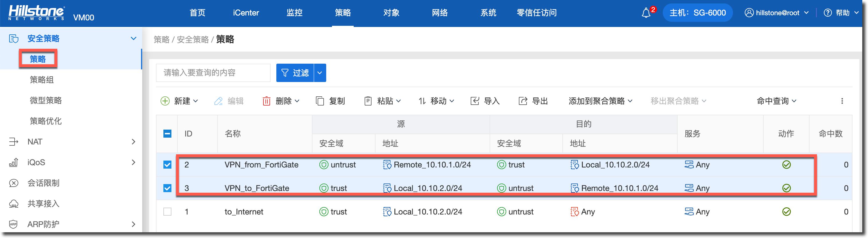
Task: Select 微型策略 in the sidebar
Action: click(46, 100)
